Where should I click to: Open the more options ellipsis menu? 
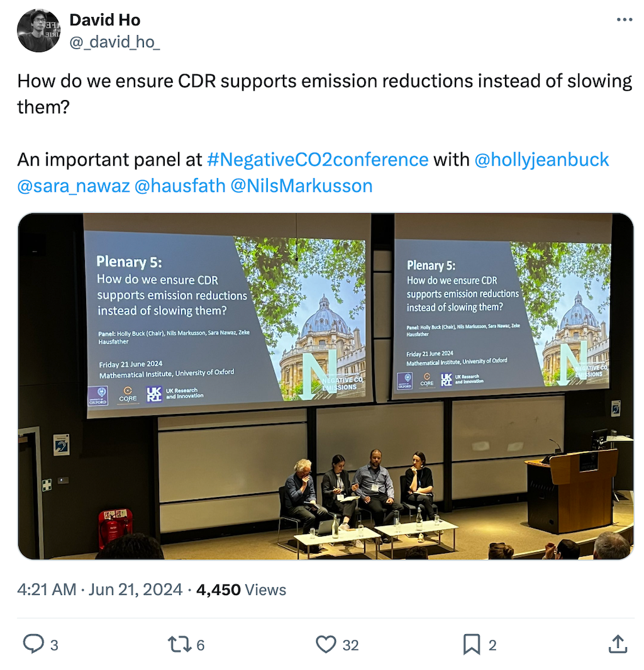click(x=625, y=19)
